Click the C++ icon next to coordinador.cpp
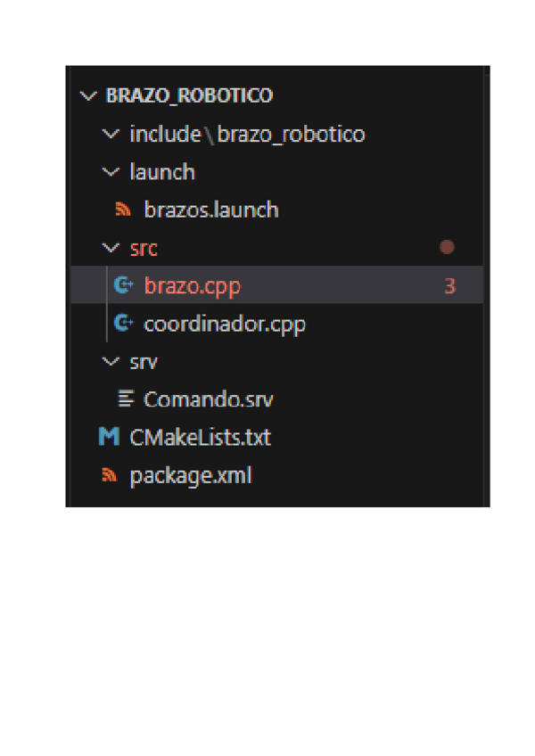The height and width of the screenshot is (756, 535). click(123, 324)
